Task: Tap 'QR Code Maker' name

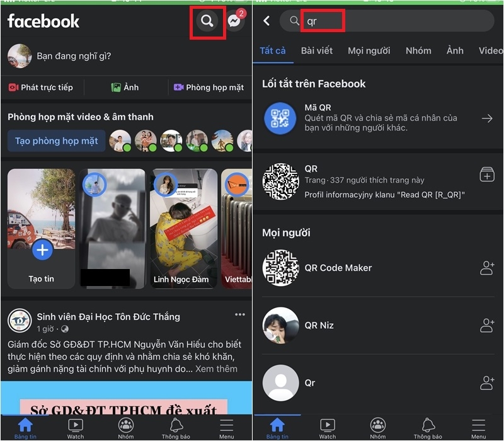Action: tap(338, 268)
